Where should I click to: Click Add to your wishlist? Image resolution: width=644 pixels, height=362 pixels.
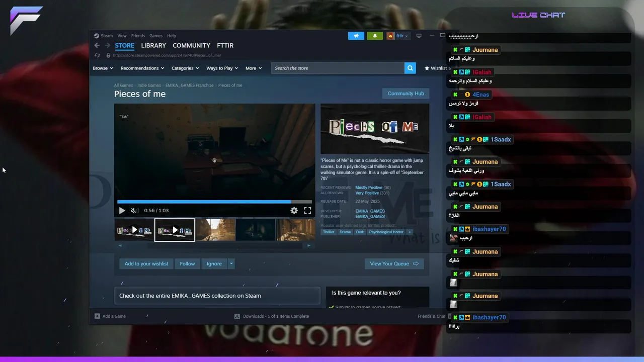click(146, 263)
